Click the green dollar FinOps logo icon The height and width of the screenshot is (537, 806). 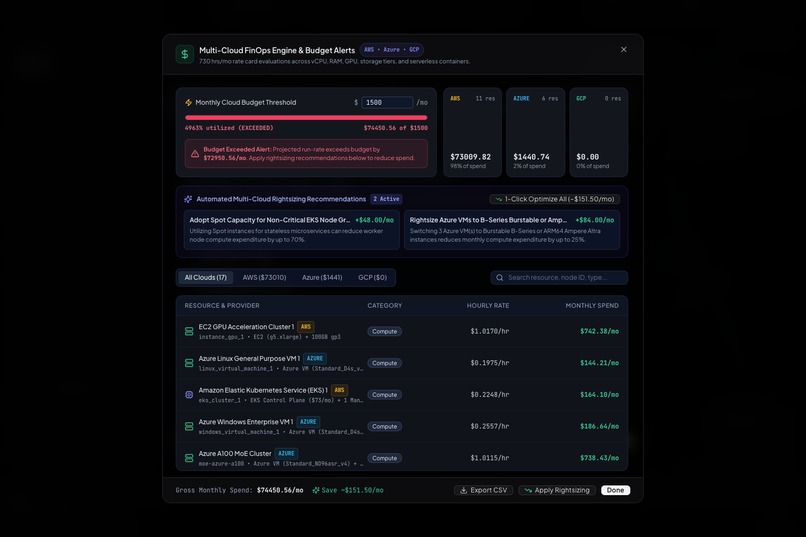[185, 54]
